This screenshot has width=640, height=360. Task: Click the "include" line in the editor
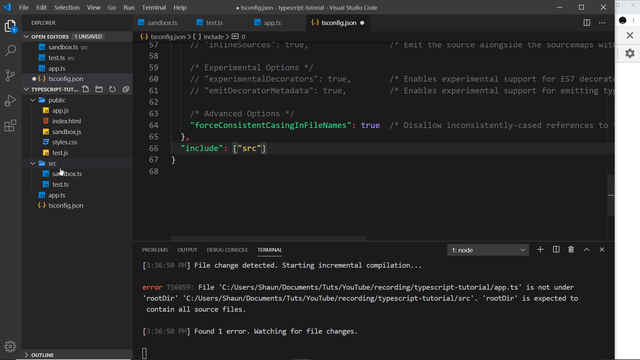click(224, 148)
